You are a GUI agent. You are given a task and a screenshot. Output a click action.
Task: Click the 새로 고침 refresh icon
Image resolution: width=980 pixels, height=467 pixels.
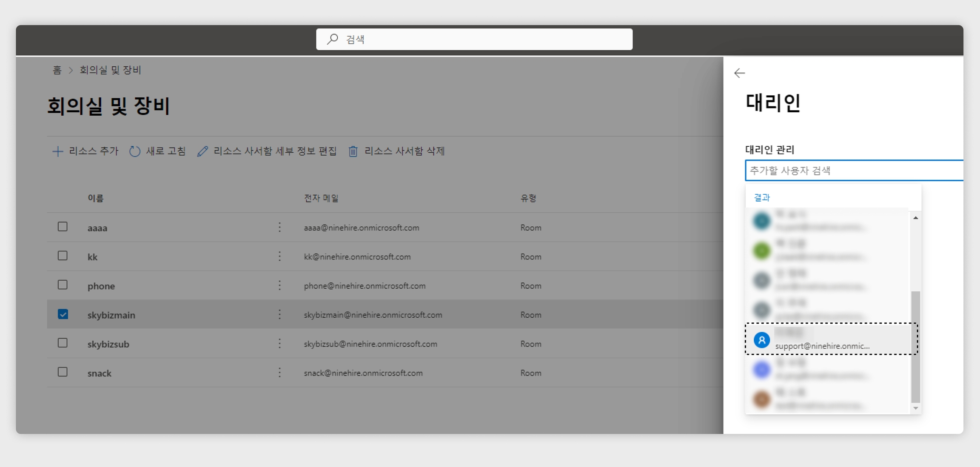[x=135, y=151]
